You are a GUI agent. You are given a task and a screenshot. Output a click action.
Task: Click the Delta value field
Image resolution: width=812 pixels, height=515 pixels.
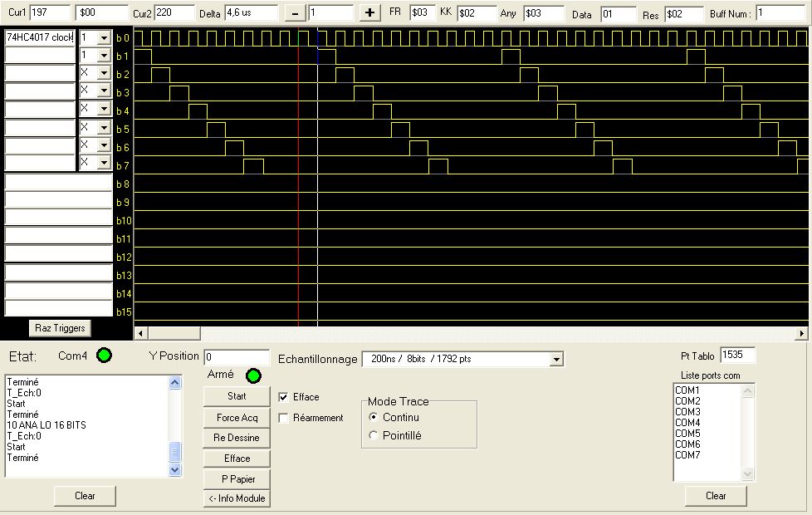(x=252, y=12)
